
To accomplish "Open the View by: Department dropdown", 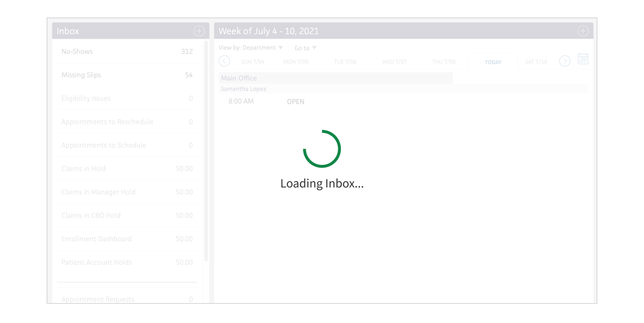I will pos(251,48).
